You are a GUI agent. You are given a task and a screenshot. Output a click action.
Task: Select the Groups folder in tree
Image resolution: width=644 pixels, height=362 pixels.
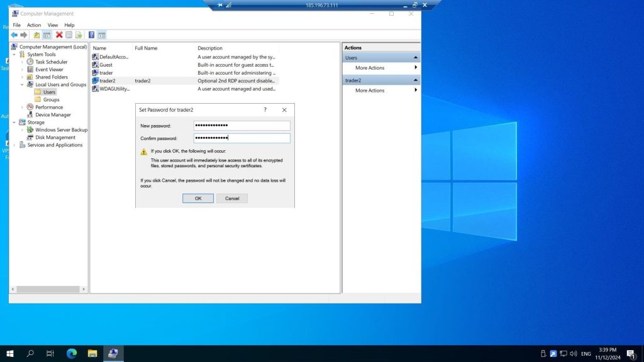[51, 100]
